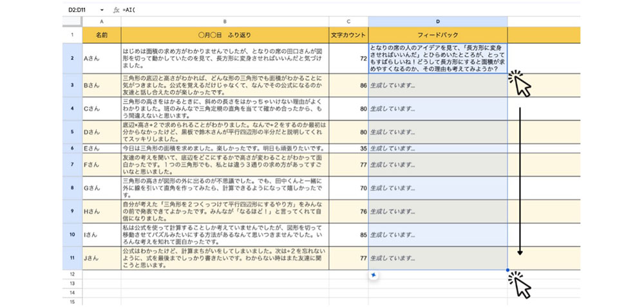Click the fx function icon
644x307 pixels.
point(116,10)
